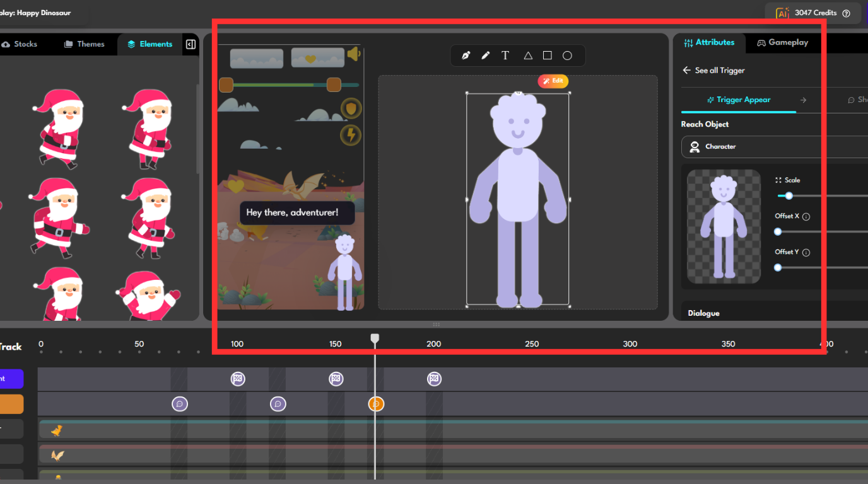Pick the Rectangle shape tool
The width and height of the screenshot is (868, 484).
[x=548, y=55]
